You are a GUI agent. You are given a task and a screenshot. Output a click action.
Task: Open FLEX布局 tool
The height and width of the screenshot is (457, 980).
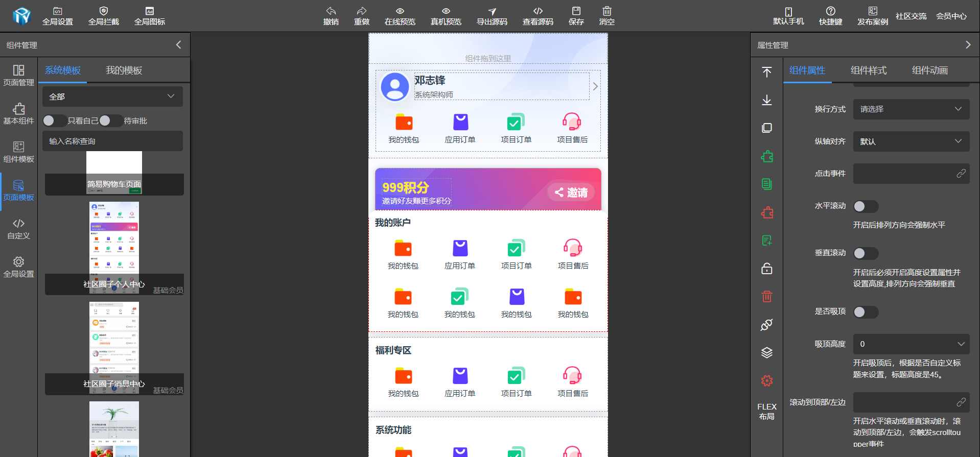point(767,412)
